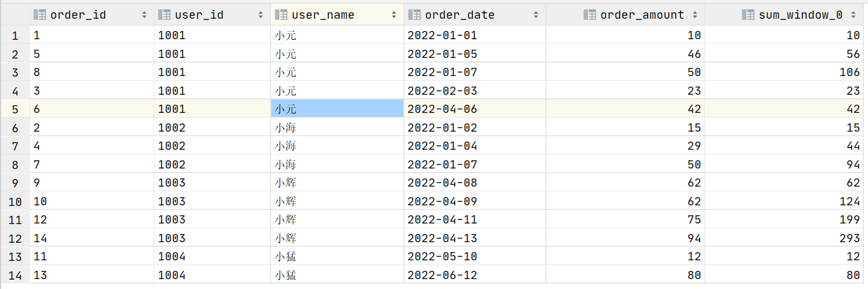Select the order_date column header label
Screen dimensions: 868x289
click(459, 15)
